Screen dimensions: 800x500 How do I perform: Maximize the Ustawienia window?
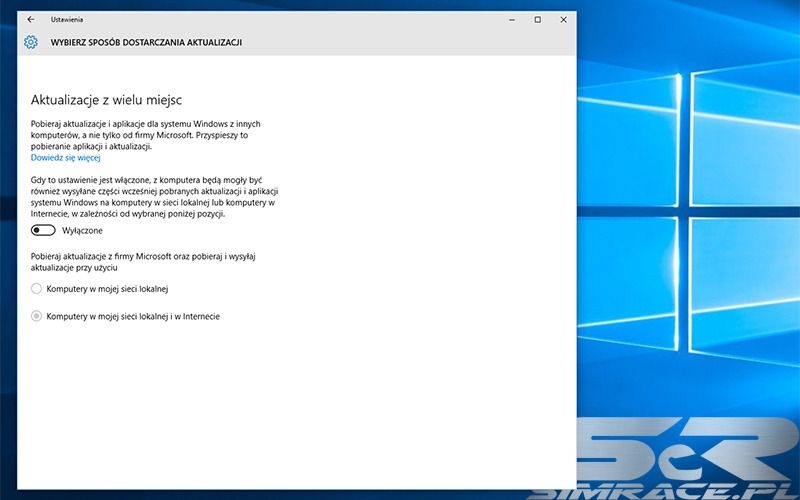point(537,19)
